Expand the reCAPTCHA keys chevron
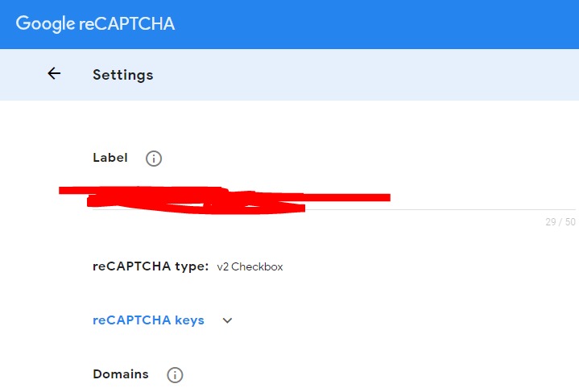The height and width of the screenshot is (392, 579). coord(227,320)
